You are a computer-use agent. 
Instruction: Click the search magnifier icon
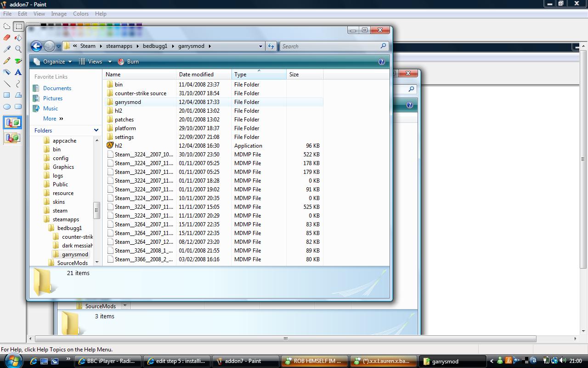pos(383,46)
